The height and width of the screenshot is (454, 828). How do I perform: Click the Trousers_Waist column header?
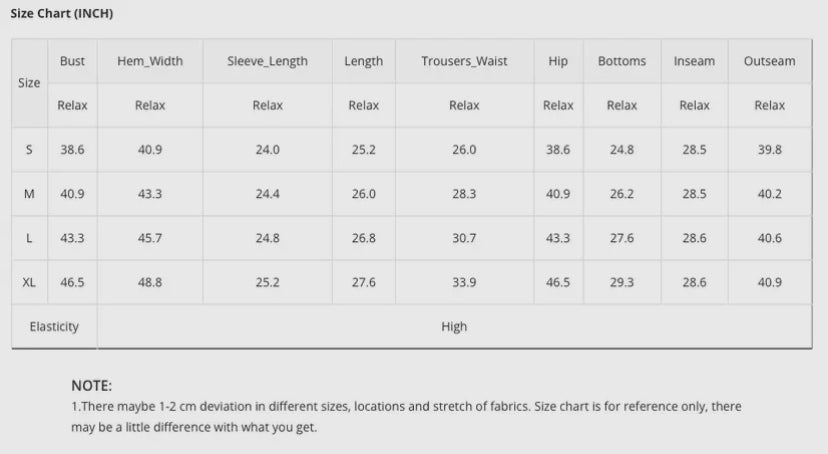pyautogui.click(x=464, y=61)
